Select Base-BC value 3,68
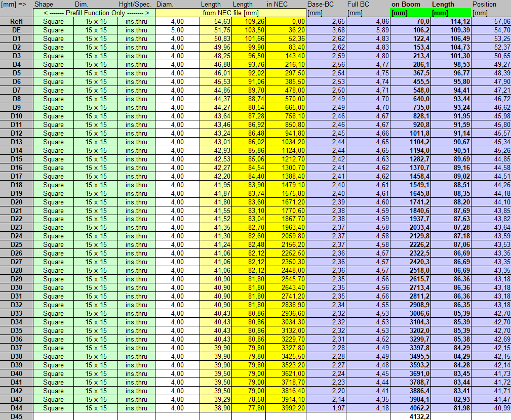 (326, 30)
